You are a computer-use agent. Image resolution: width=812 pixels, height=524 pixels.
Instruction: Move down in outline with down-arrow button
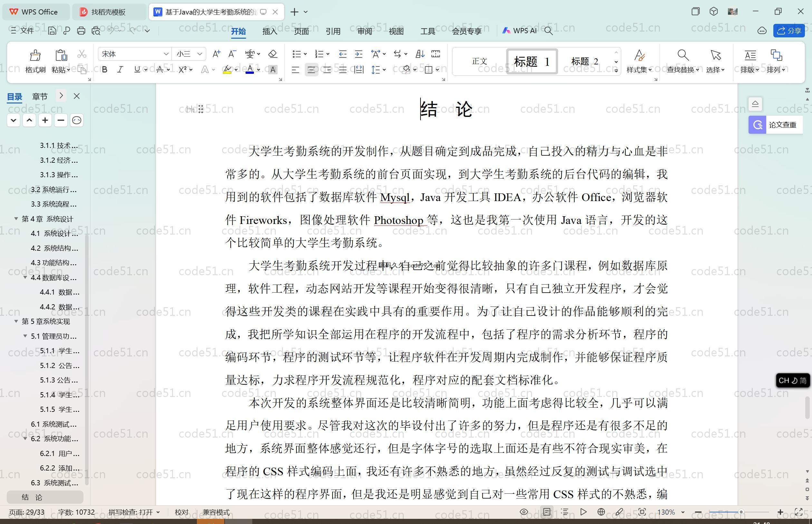tap(13, 120)
